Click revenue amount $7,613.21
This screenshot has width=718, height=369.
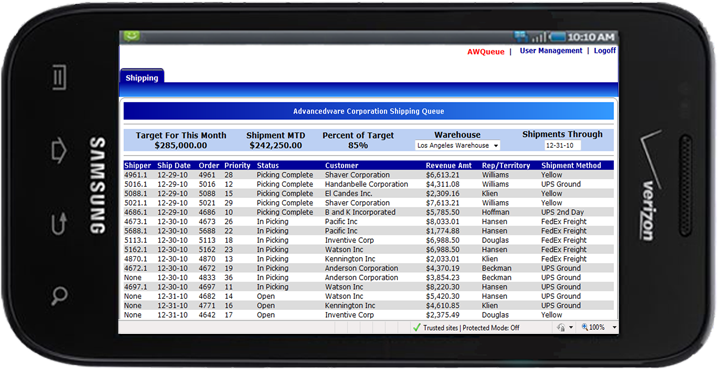(x=442, y=203)
